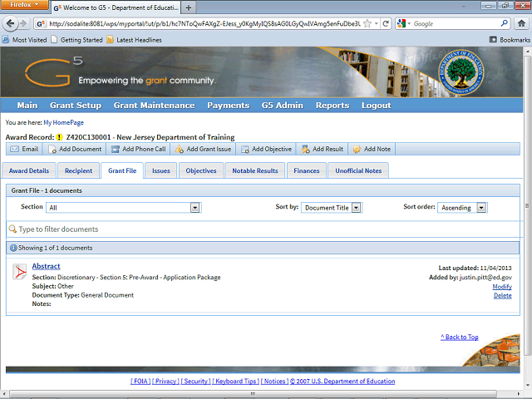Click the Back to Top link
532x399 pixels.
[x=460, y=337]
